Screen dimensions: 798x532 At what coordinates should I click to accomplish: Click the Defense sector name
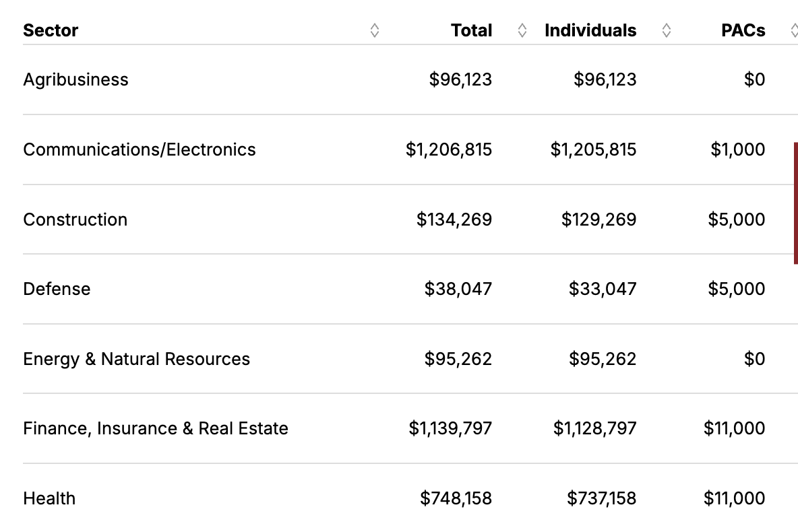tap(57, 289)
